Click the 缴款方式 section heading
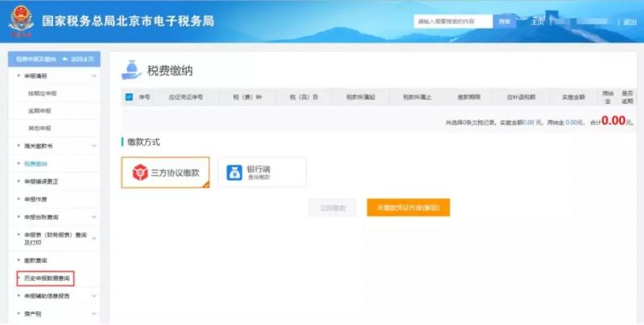This screenshot has height=325, width=644. 143,142
